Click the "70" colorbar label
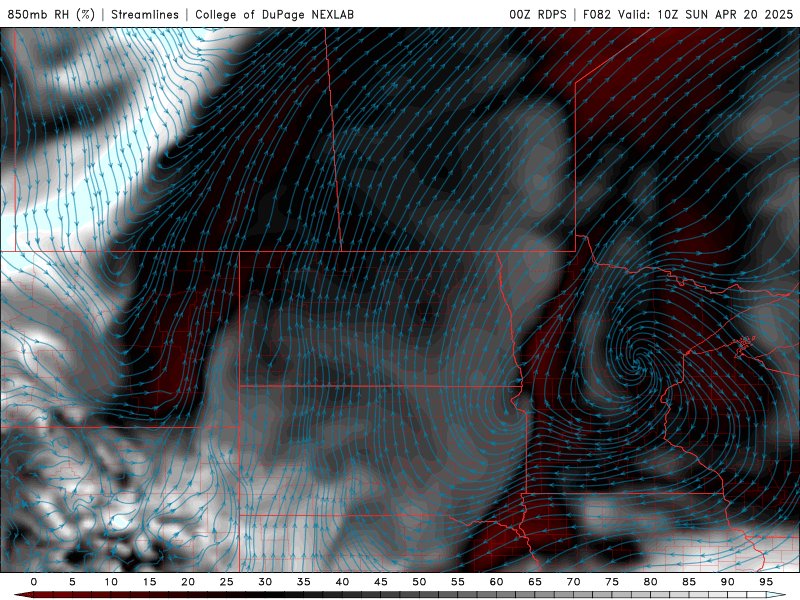The width and height of the screenshot is (800, 600). pos(573,582)
